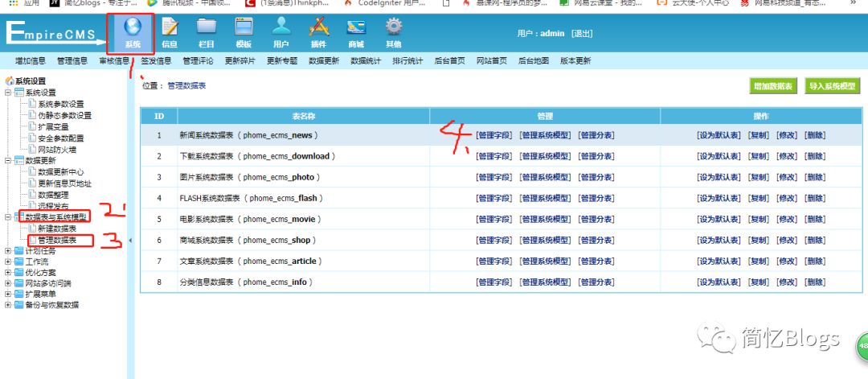
Task: Click 删除 for phome_ecms_download table
Action: (x=815, y=156)
